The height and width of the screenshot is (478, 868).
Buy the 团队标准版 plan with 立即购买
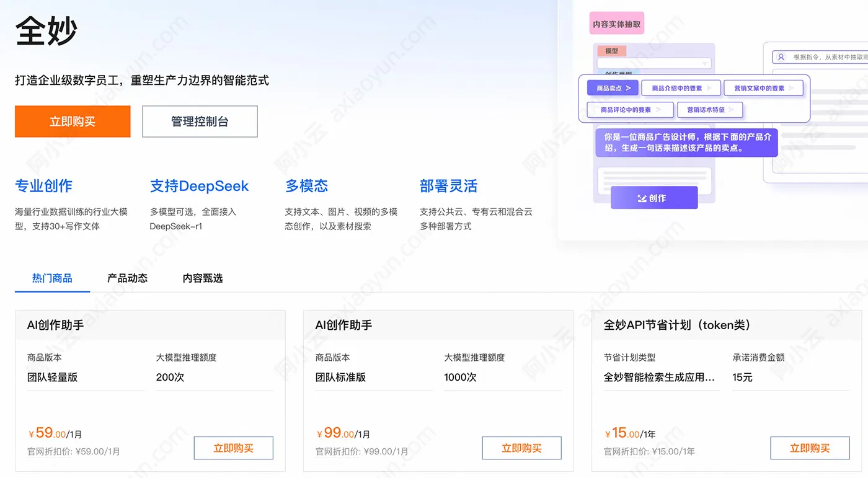pos(522,448)
